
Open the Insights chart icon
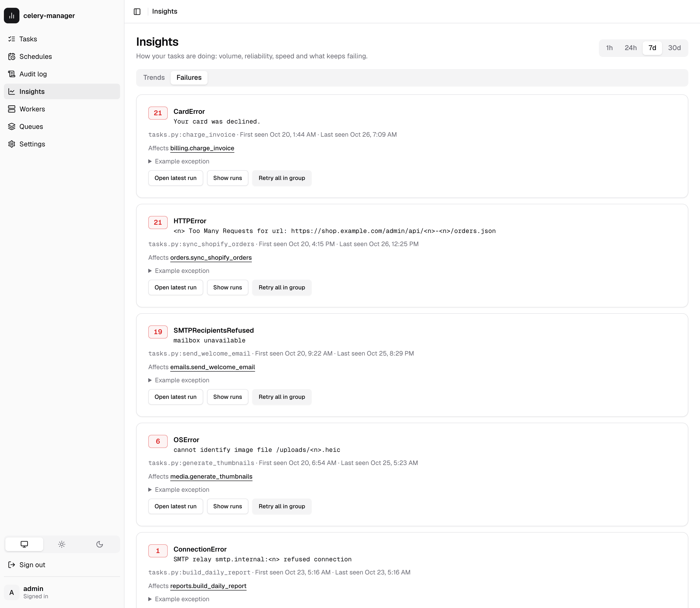click(x=12, y=92)
